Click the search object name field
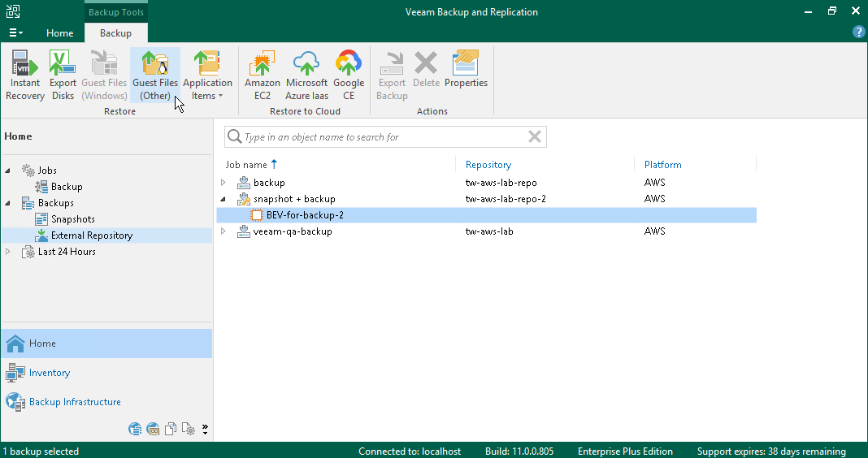The height and width of the screenshot is (458, 868). point(385,136)
